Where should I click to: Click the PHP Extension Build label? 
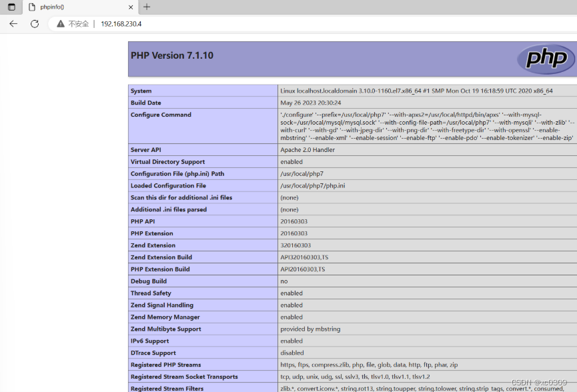point(160,269)
